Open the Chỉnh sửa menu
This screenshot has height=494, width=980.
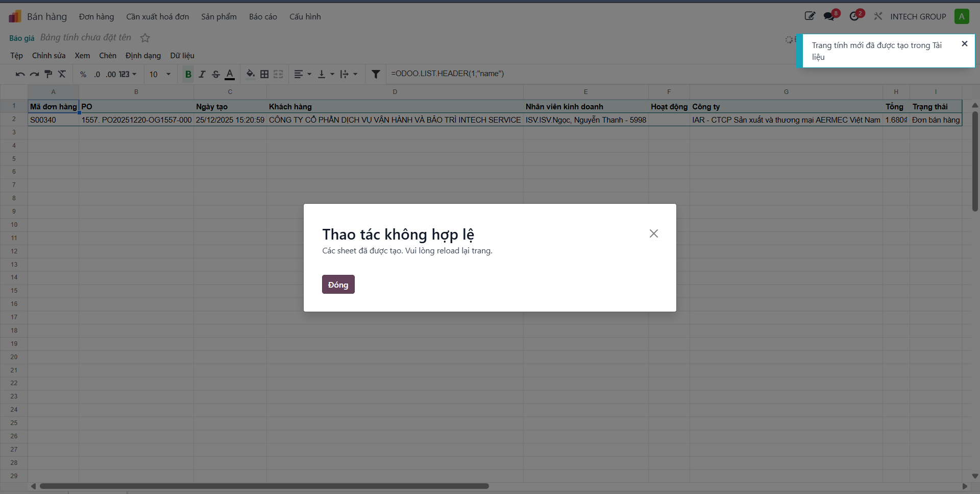[x=49, y=56]
